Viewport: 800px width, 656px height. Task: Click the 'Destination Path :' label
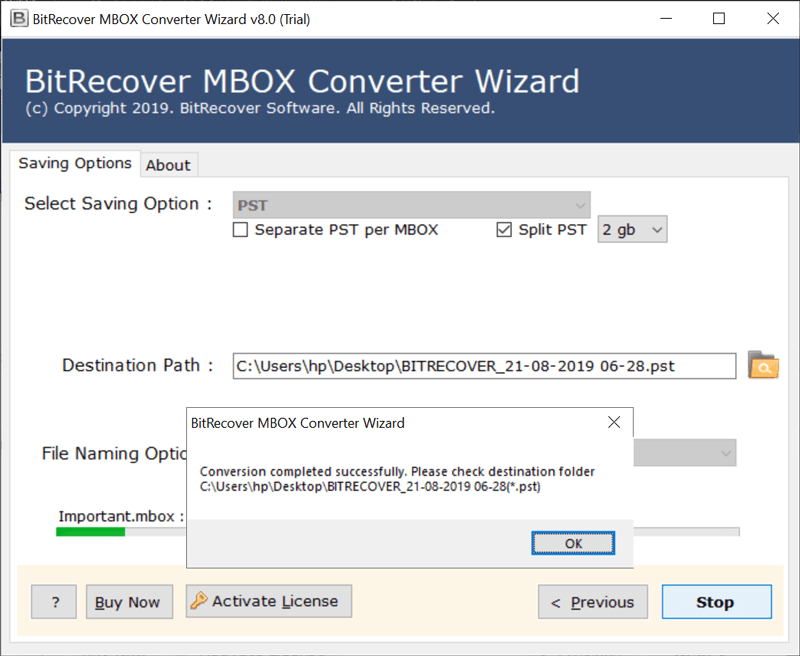(x=137, y=365)
